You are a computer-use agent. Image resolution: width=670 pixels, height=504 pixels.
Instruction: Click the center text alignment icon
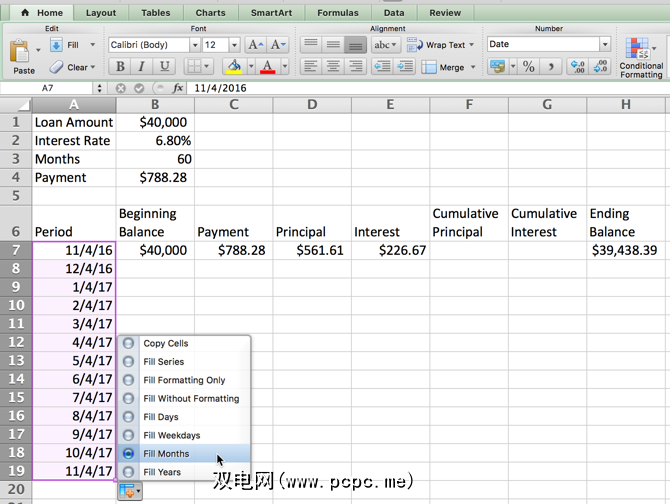click(333, 67)
